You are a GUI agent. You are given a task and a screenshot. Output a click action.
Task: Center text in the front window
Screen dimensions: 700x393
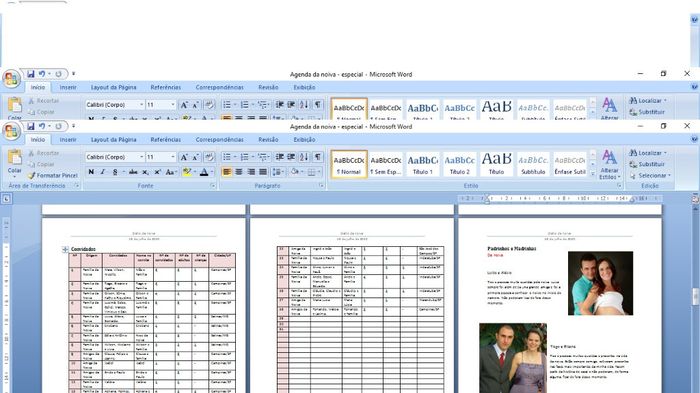point(239,172)
